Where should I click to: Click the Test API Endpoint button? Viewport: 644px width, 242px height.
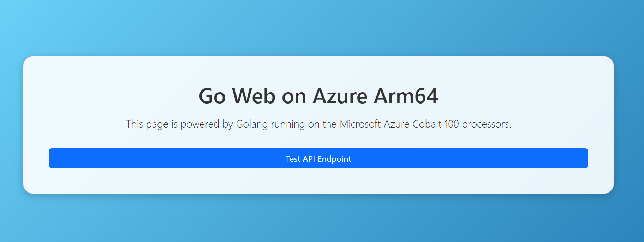(318, 159)
